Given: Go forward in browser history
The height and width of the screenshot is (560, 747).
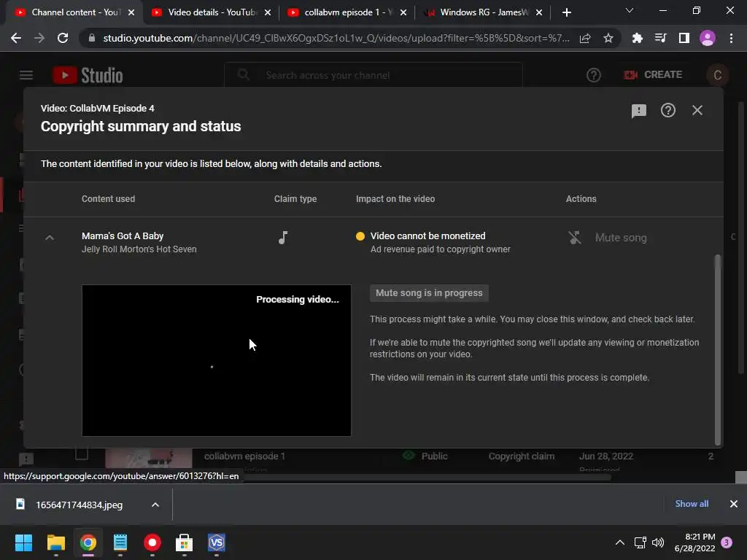Looking at the screenshot, I should [x=39, y=38].
